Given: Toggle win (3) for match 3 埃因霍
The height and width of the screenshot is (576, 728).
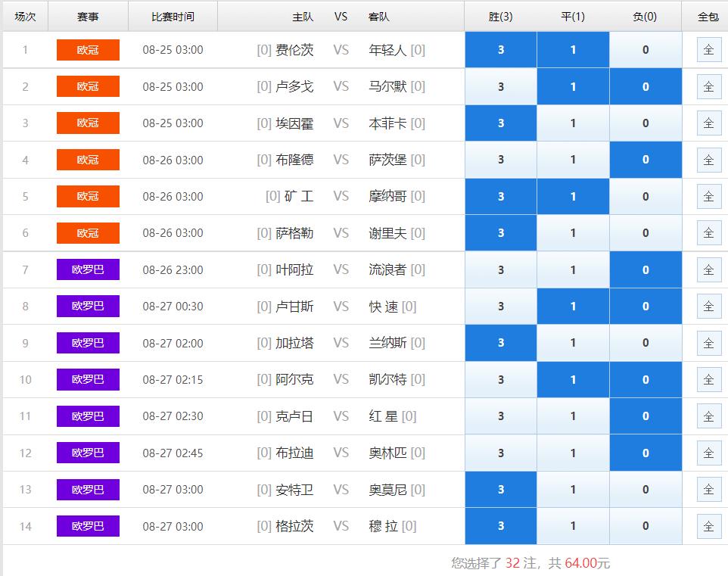Looking at the screenshot, I should (x=500, y=123).
